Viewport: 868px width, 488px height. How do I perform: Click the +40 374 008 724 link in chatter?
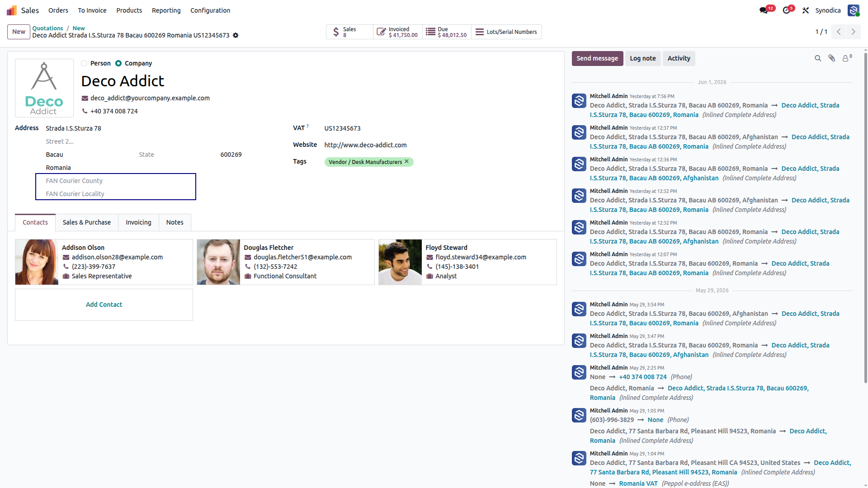tap(642, 377)
